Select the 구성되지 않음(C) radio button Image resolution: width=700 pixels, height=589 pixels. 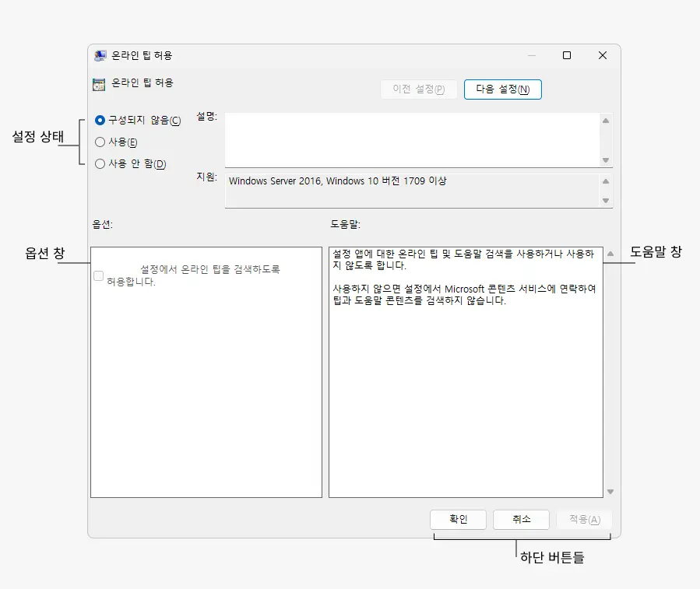(100, 120)
